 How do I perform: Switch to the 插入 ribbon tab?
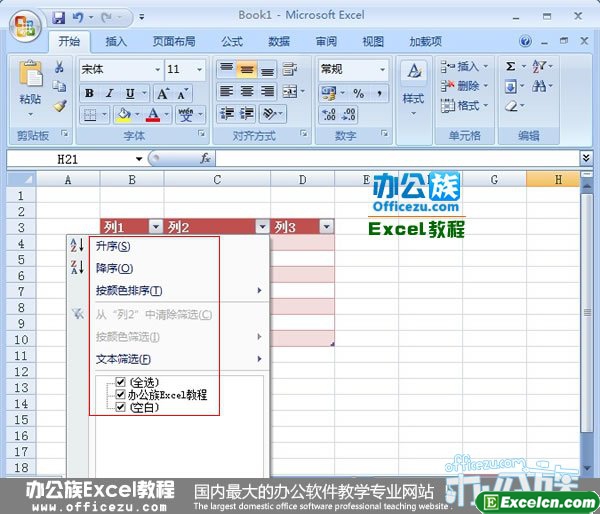click(116, 41)
